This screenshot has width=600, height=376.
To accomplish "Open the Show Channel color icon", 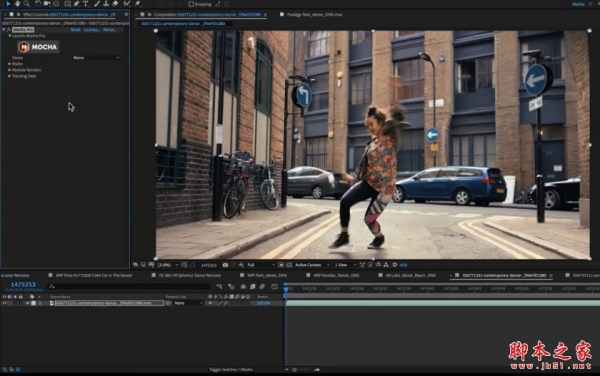I will (x=241, y=265).
